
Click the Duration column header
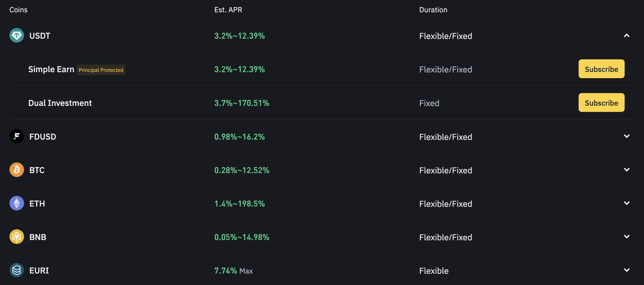click(x=433, y=10)
